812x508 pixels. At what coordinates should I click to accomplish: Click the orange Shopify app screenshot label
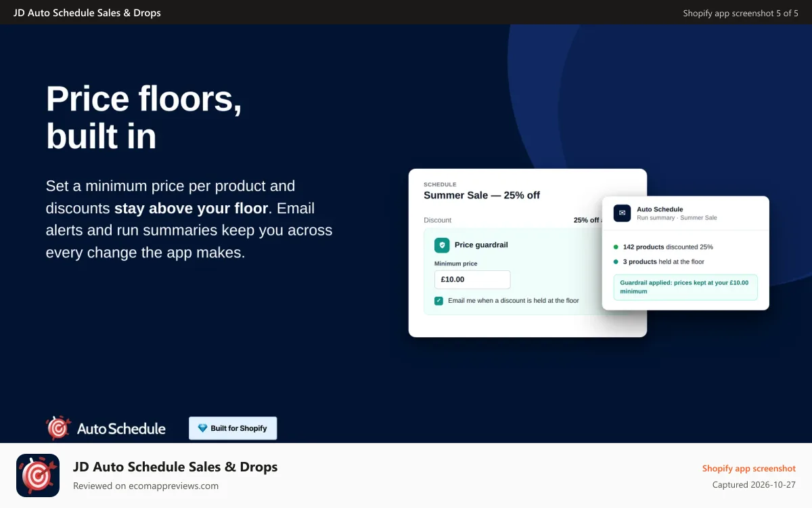[x=748, y=468]
